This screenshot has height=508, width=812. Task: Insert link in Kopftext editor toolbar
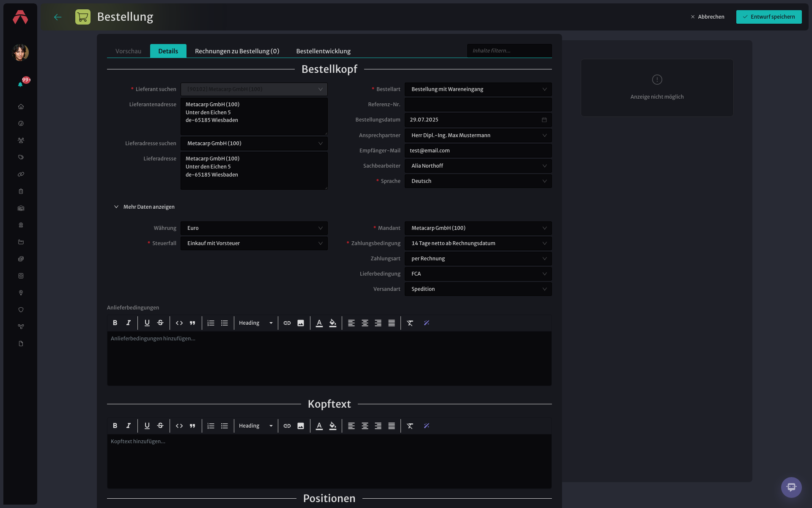point(287,426)
